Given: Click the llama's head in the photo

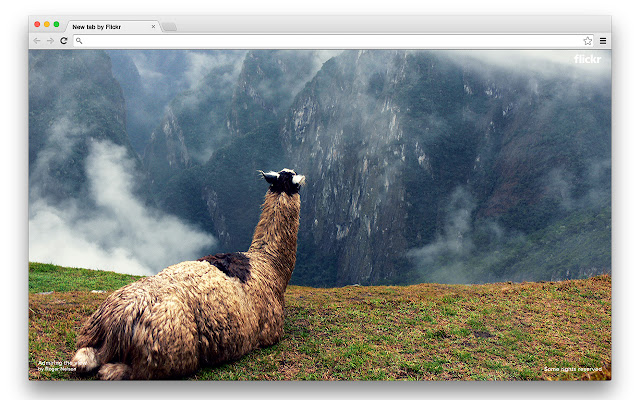Looking at the screenshot, I should [284, 181].
